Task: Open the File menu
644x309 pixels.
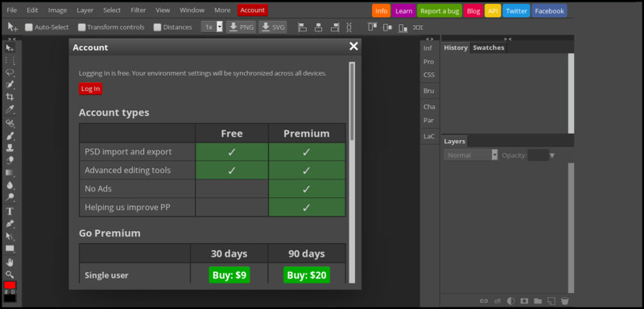Action: 12,10
